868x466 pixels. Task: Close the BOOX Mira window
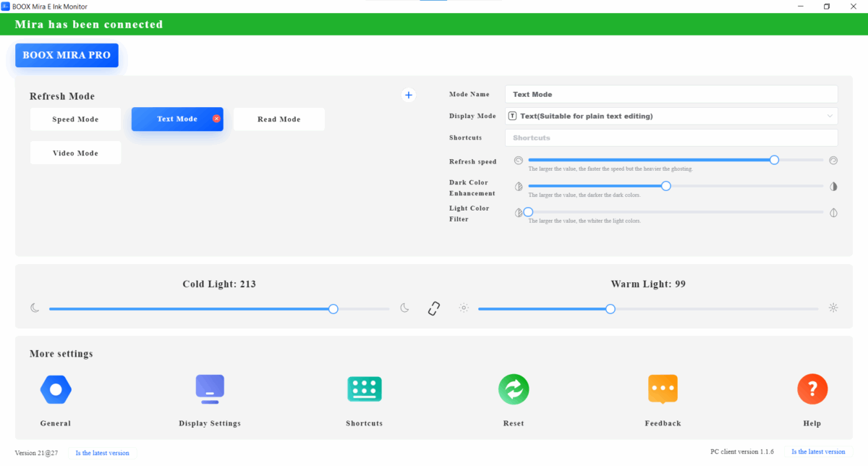pyautogui.click(x=854, y=6)
